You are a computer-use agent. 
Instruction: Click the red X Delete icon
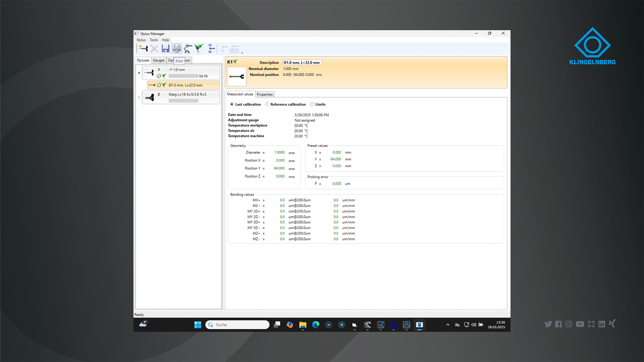tap(154, 49)
